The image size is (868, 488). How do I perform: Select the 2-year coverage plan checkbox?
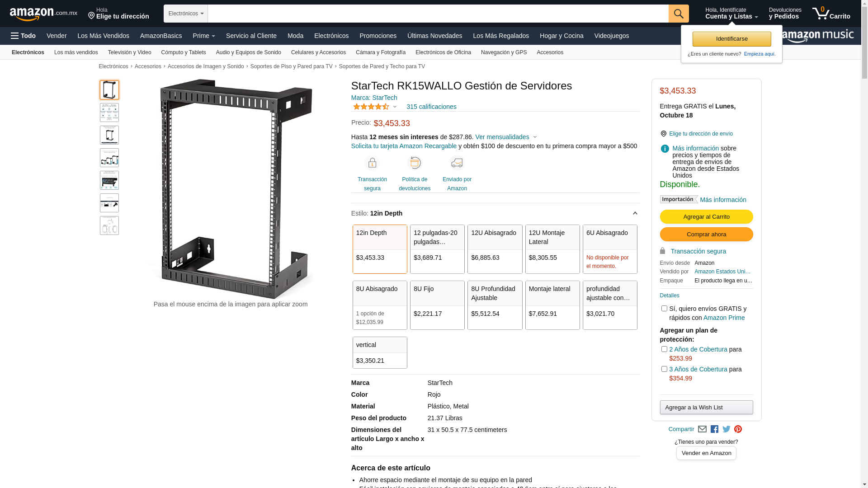(x=664, y=349)
